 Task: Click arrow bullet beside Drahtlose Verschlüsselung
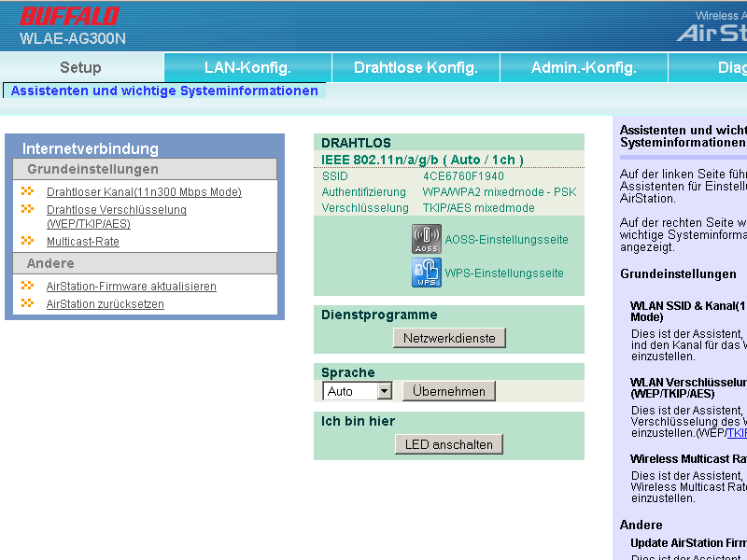28,209
